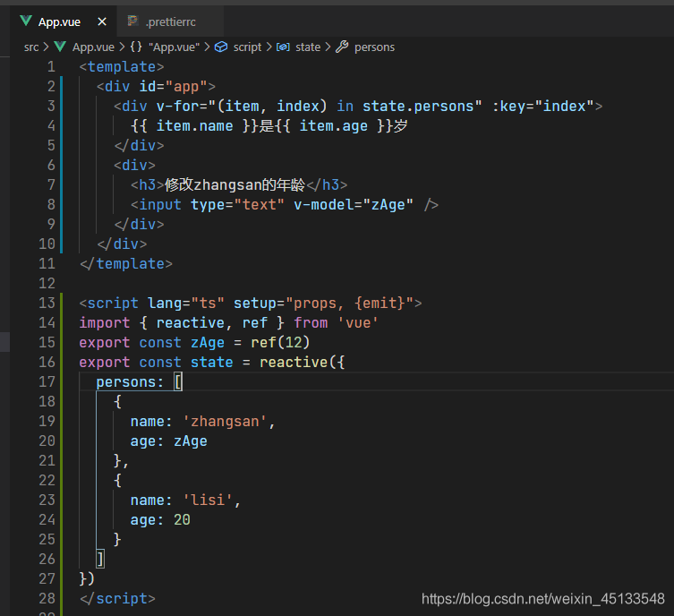Click the 'vue' import string
Viewport: 674px width, 616px height.
tap(356, 322)
